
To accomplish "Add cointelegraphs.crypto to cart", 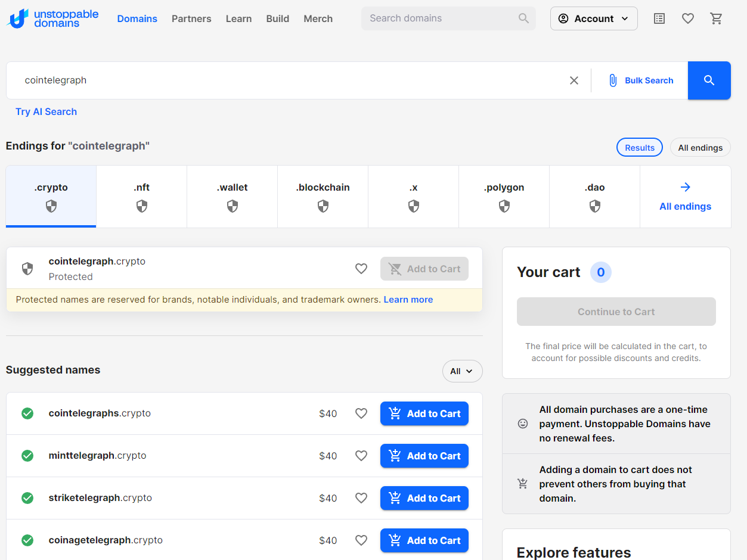I will [x=424, y=413].
